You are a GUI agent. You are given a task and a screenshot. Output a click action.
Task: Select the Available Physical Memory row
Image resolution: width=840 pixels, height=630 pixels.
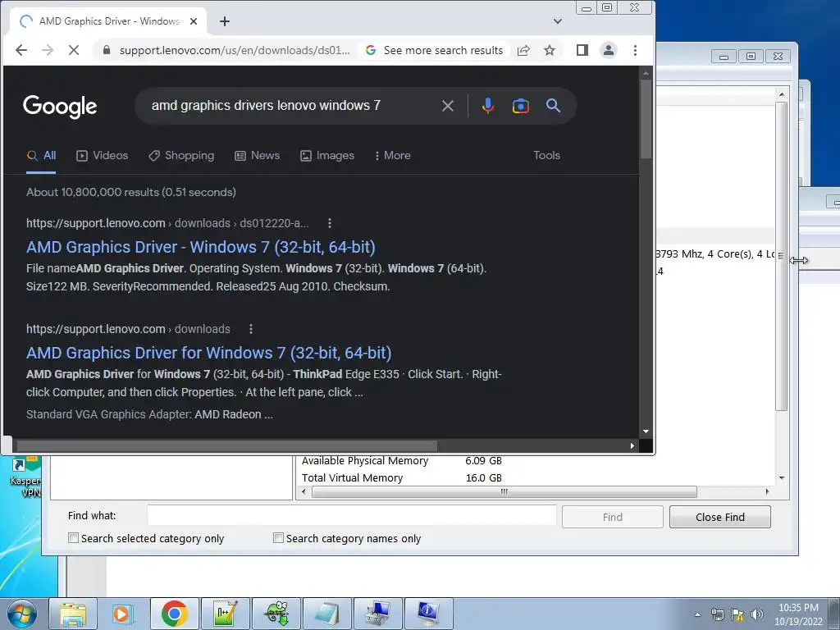pos(402,461)
